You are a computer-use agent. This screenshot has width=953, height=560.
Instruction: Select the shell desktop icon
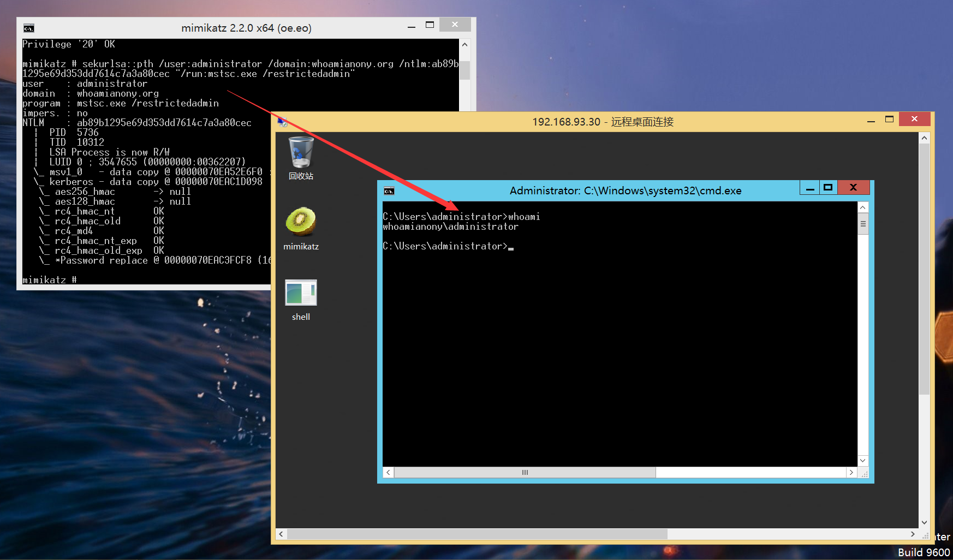click(301, 300)
